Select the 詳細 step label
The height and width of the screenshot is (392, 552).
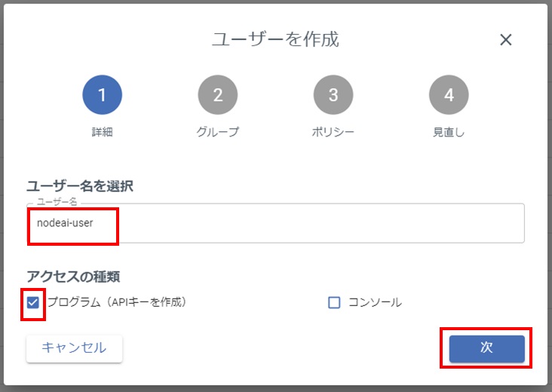point(102,132)
